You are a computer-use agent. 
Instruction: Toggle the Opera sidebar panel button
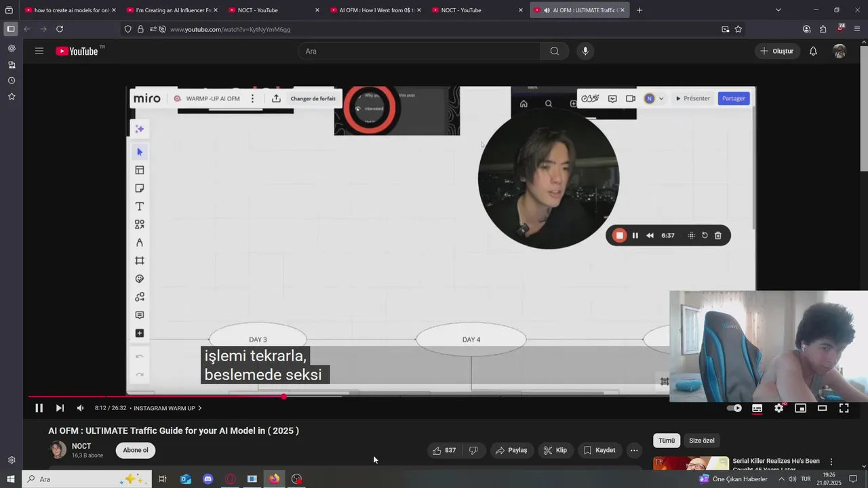click(10, 29)
